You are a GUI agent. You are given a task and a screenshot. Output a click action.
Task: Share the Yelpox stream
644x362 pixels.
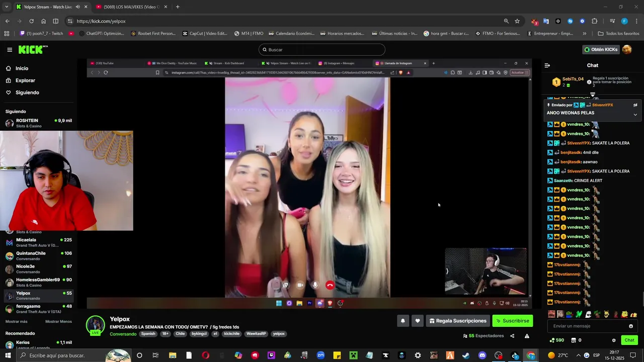point(512,336)
